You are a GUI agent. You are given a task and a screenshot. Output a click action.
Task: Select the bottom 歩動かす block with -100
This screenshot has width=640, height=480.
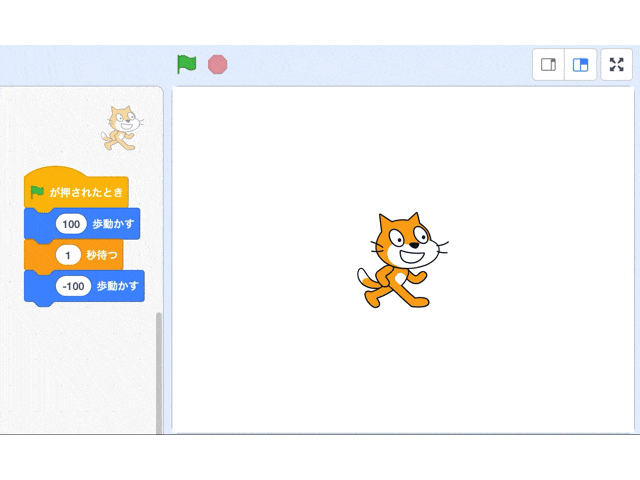[84, 287]
